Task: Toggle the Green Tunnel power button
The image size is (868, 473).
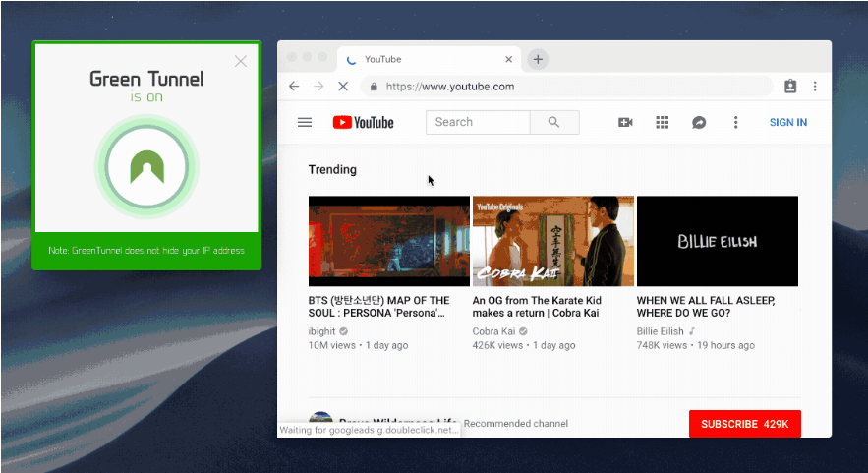Action: click(x=146, y=167)
